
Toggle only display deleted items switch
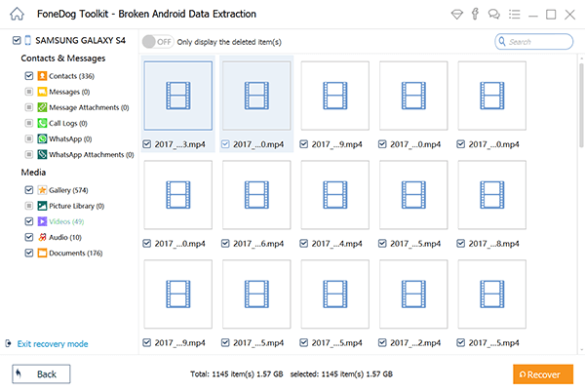pos(157,42)
